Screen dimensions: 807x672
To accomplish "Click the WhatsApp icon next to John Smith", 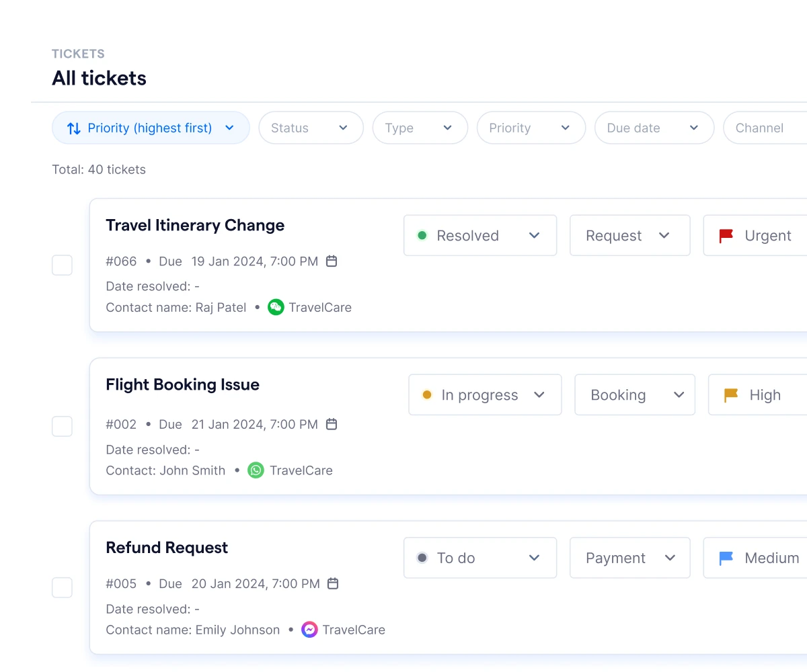I will 256,470.
